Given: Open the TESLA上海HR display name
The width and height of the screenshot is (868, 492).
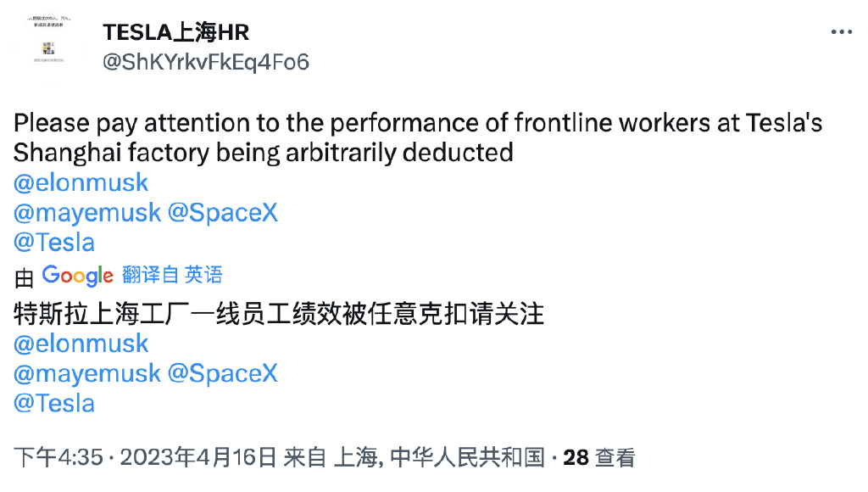Looking at the screenshot, I should pyautogui.click(x=175, y=32).
